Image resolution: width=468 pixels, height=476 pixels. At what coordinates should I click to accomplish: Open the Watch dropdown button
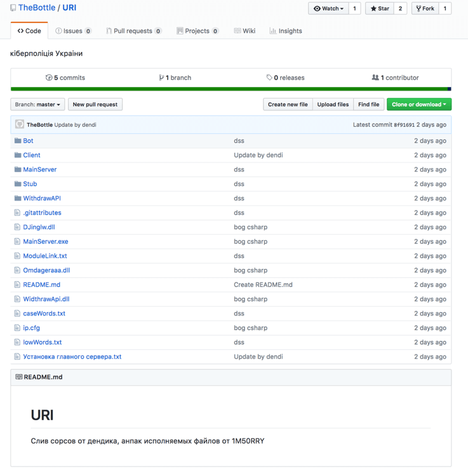click(x=328, y=8)
